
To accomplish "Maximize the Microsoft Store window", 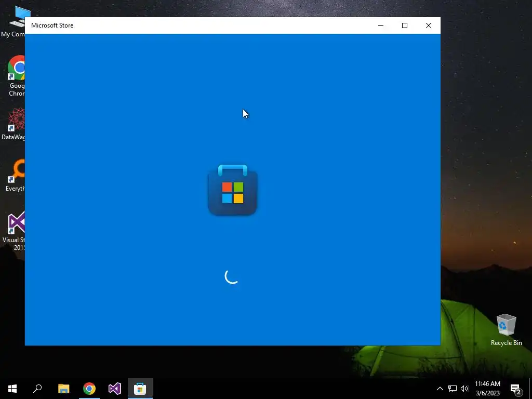I will pyautogui.click(x=404, y=25).
